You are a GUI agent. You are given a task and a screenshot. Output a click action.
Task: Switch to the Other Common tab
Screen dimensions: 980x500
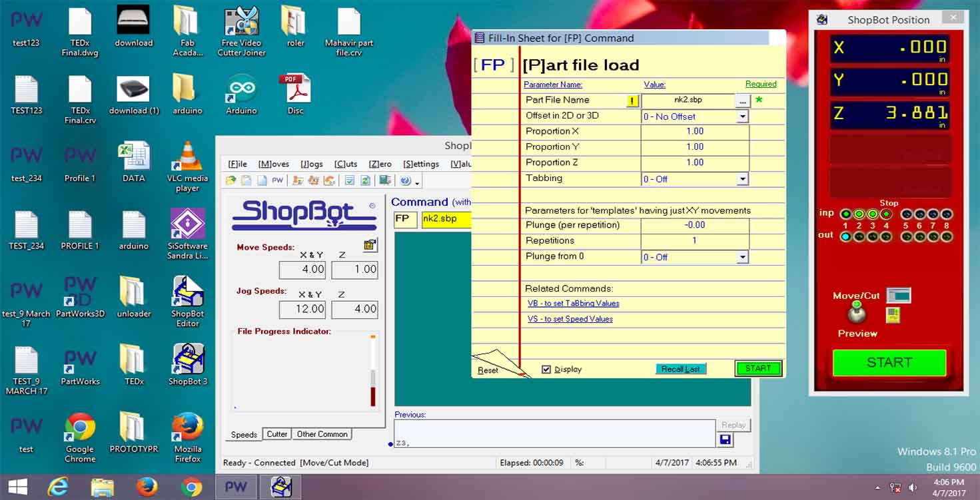(x=322, y=434)
